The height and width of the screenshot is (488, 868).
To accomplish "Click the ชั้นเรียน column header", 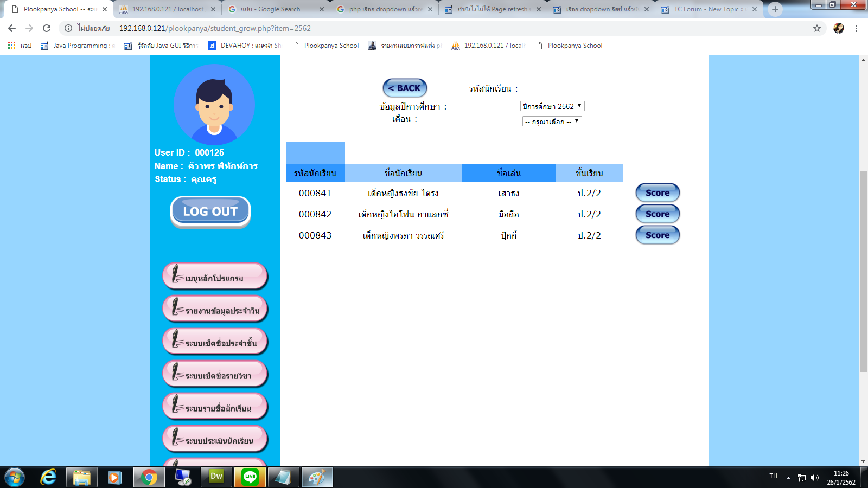I will tap(590, 173).
